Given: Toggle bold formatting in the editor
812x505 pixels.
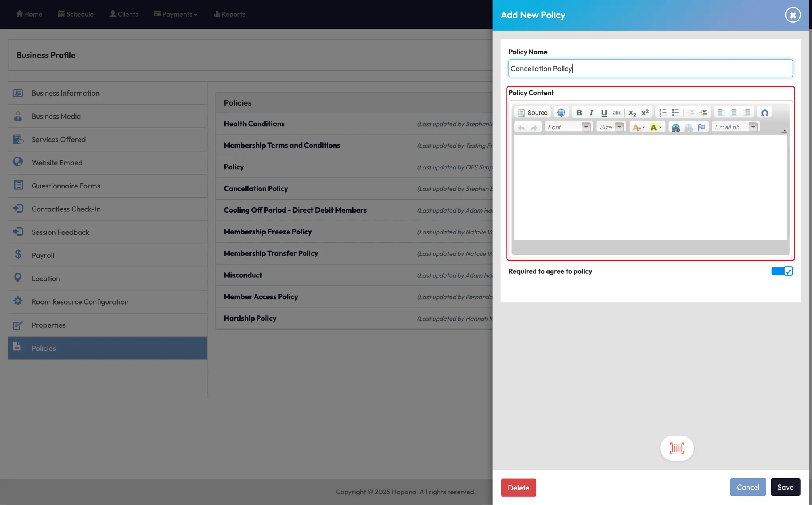Looking at the screenshot, I should pyautogui.click(x=579, y=113).
